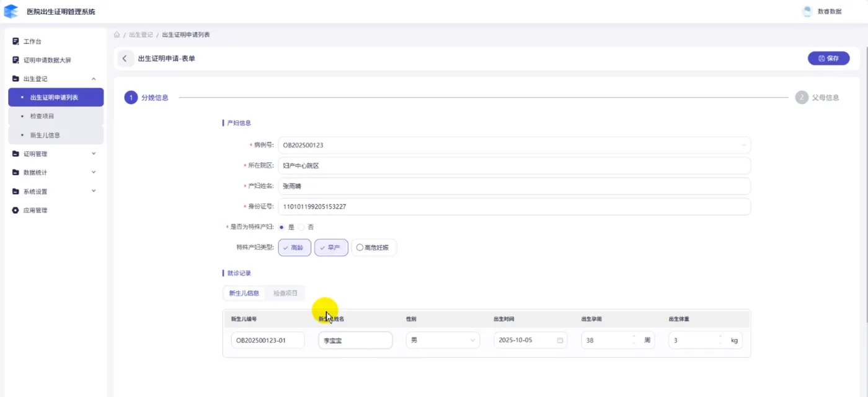Click 出生证明申请列表 breadcrumb link
Screen dimensions: 868x397
coord(186,35)
